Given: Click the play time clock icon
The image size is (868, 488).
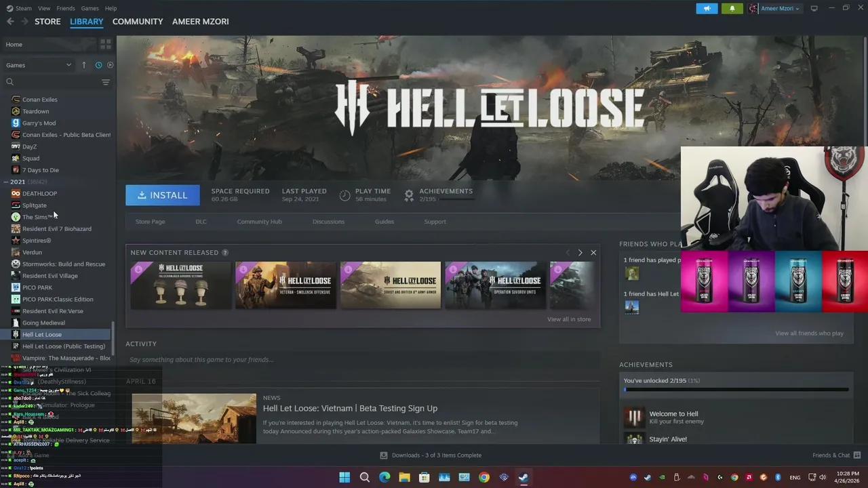Looking at the screenshot, I should pyautogui.click(x=344, y=195).
